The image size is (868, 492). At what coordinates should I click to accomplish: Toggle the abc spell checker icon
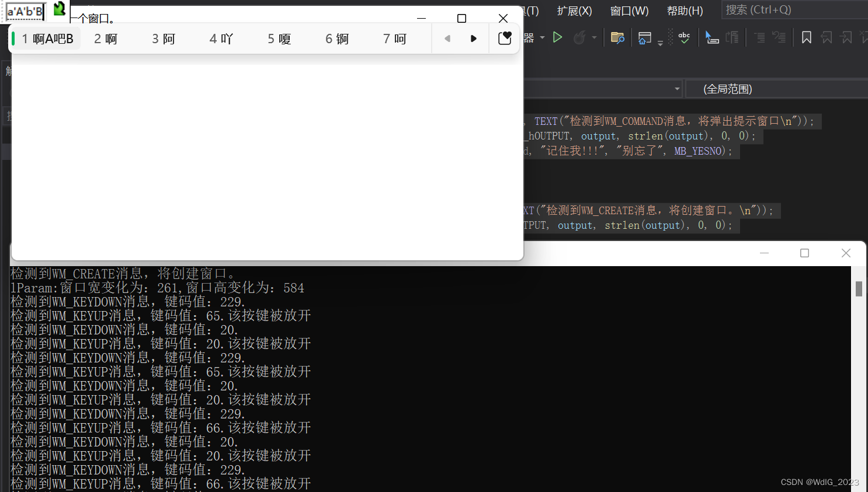coord(684,38)
